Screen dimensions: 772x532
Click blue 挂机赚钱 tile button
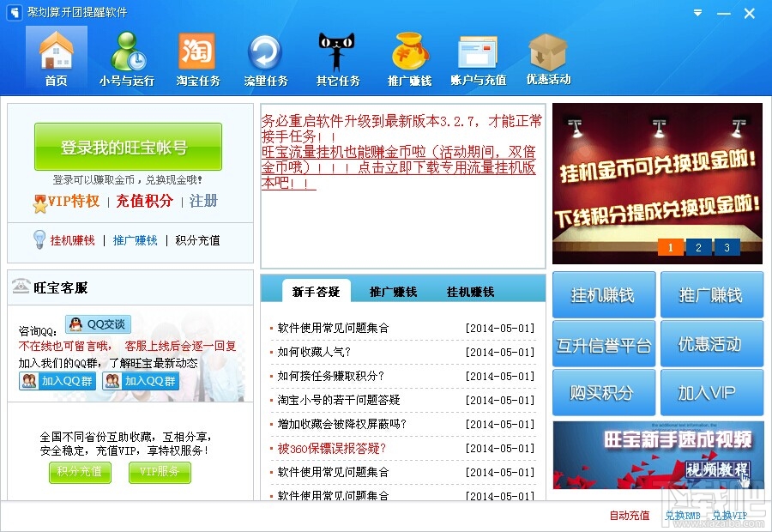pyautogui.click(x=604, y=294)
